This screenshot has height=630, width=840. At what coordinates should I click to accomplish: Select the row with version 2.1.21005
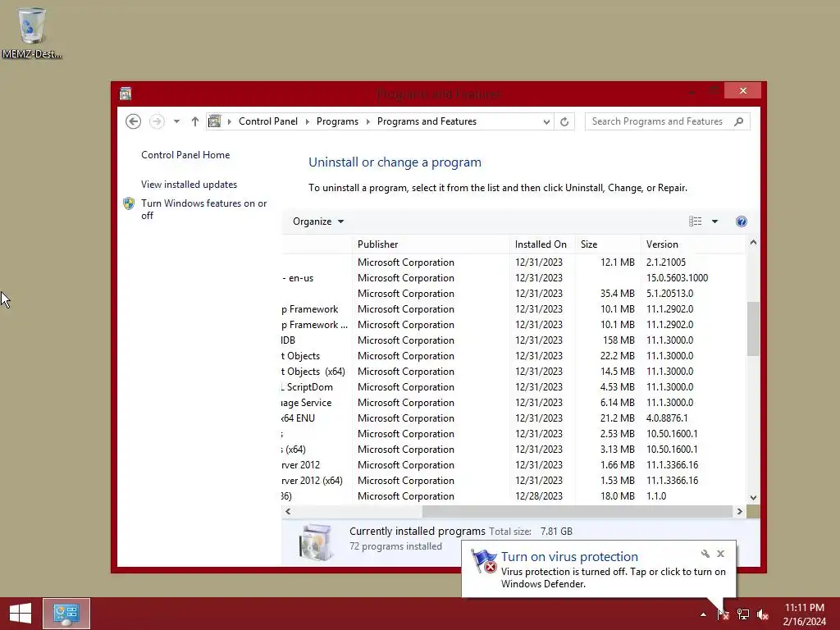click(x=514, y=262)
